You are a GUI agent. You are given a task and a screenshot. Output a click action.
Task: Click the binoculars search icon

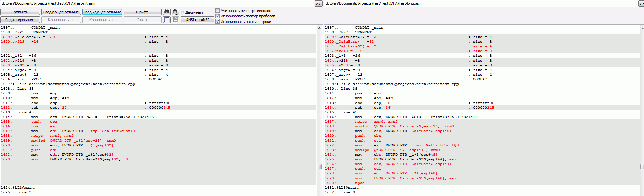167,12
